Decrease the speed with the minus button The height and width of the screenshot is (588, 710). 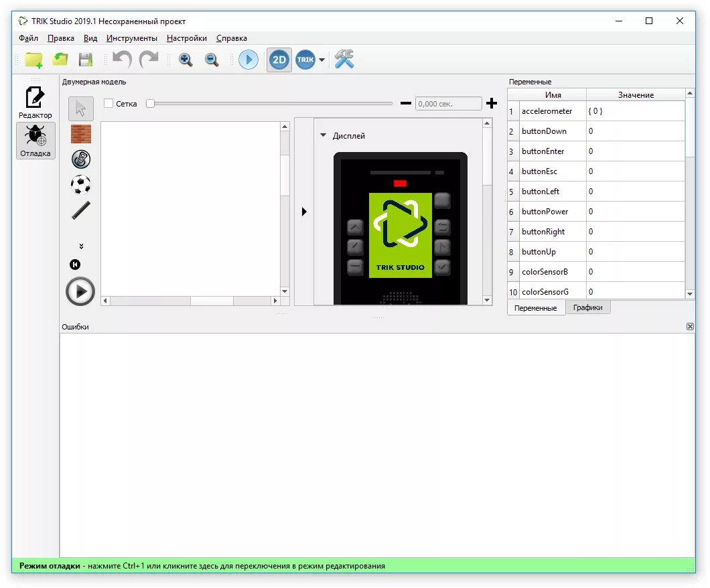coord(406,104)
